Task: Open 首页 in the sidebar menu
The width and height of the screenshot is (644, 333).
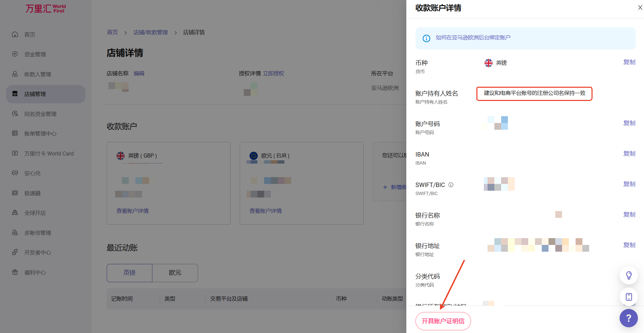Action: tap(30, 35)
